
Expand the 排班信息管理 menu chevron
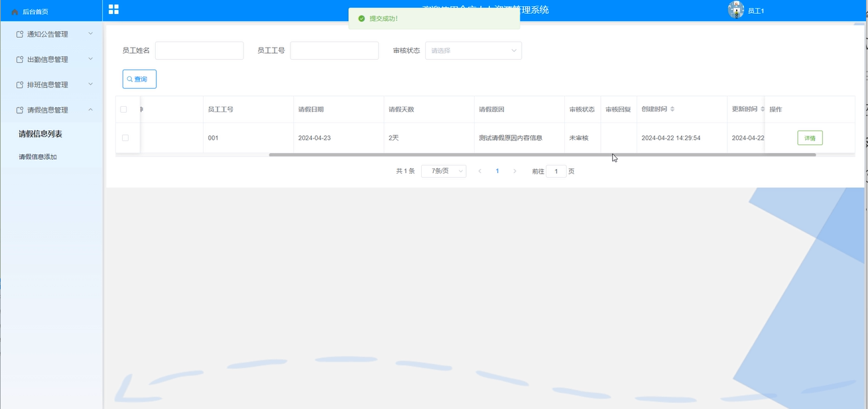coord(91,84)
